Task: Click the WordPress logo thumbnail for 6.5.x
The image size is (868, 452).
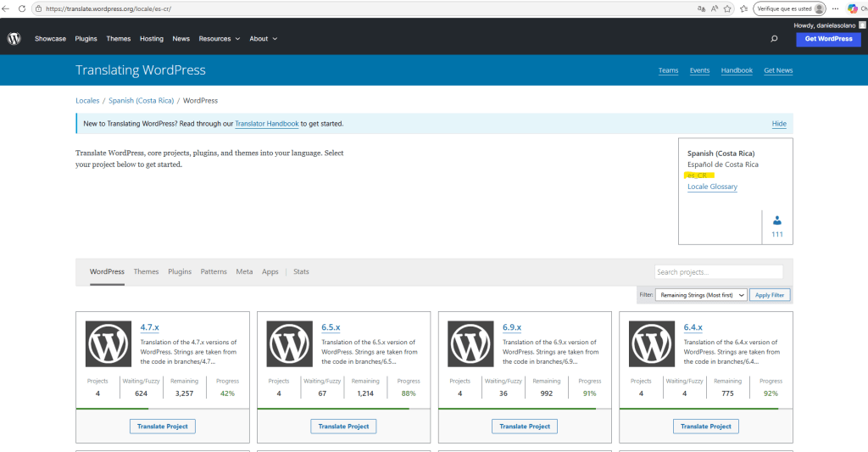Action: (289, 343)
